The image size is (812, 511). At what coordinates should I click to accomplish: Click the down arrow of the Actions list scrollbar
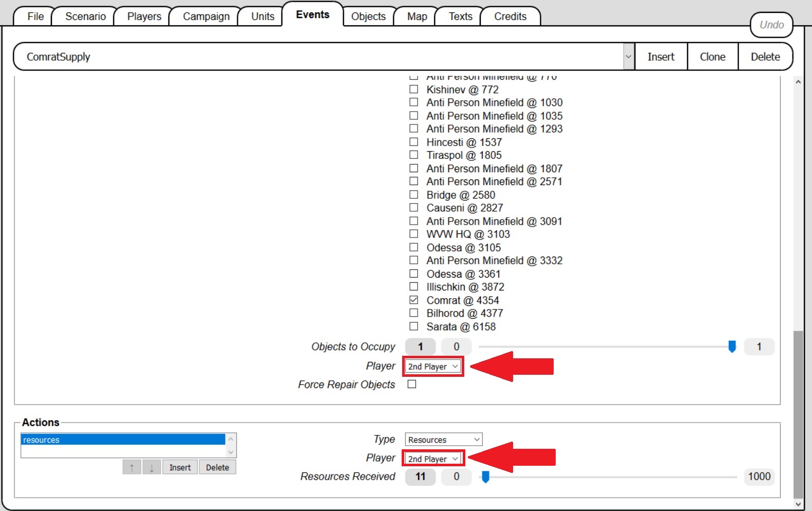click(x=231, y=452)
